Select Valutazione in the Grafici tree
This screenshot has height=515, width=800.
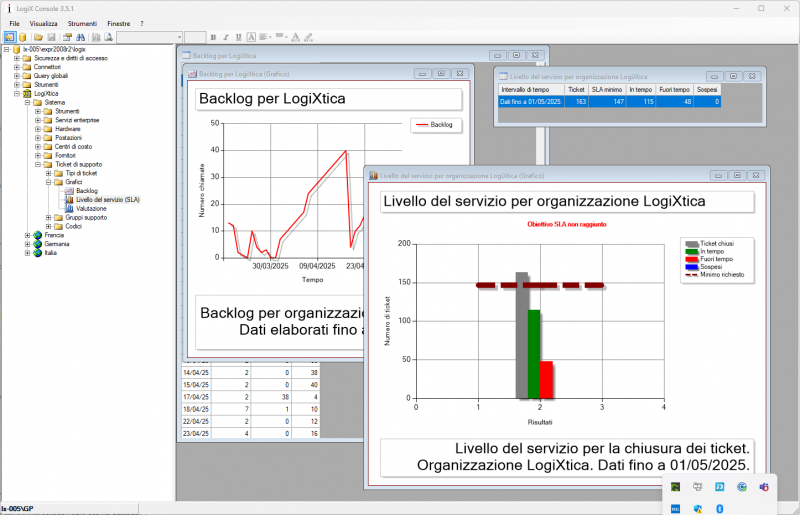pyautogui.click(x=91, y=209)
